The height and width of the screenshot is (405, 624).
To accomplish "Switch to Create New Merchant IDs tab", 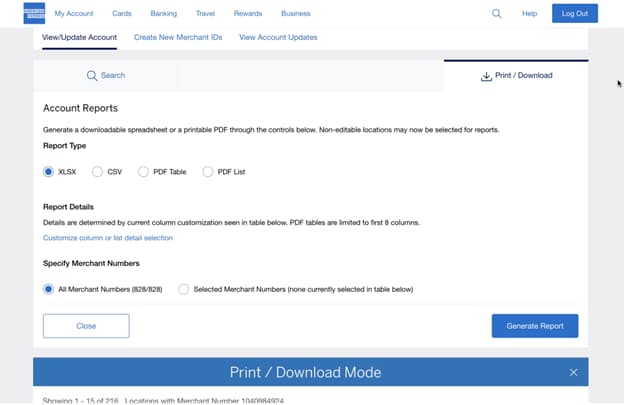I will 178,38.
